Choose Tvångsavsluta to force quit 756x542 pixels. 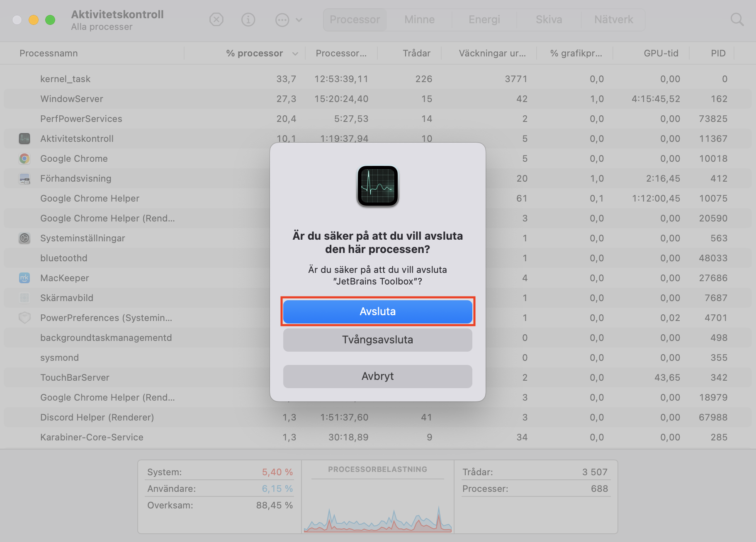pyautogui.click(x=378, y=340)
